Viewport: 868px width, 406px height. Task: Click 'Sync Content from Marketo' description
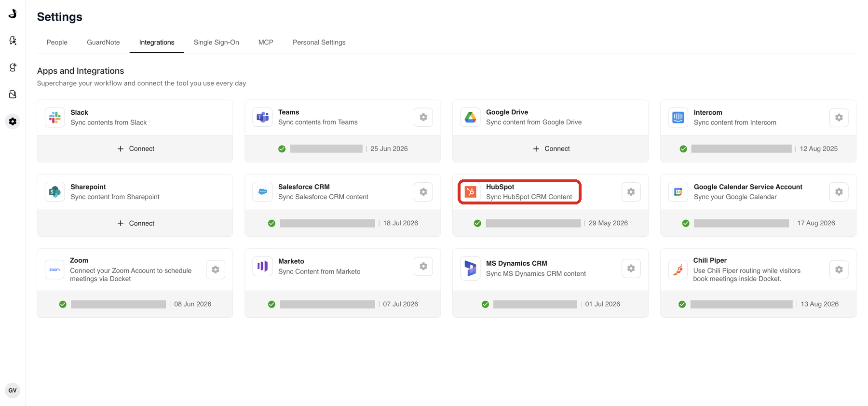point(319,271)
